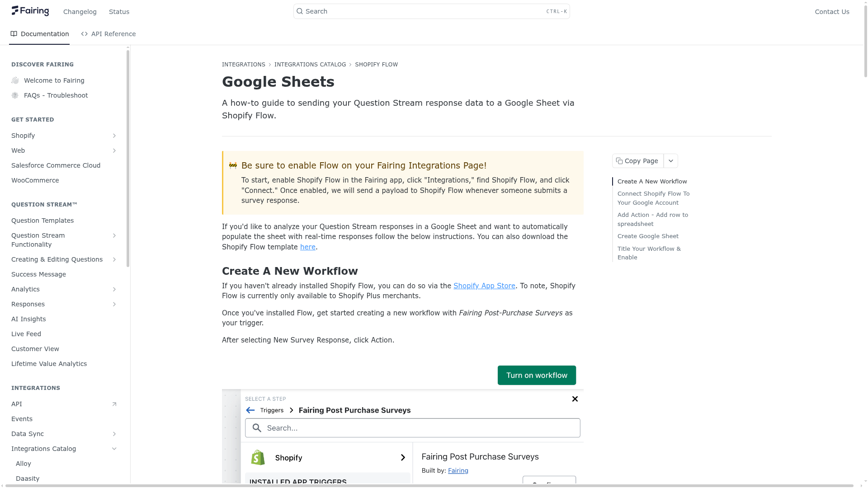Jump to Add Action - Add row to spreadsheet
868x488 pixels.
653,219
